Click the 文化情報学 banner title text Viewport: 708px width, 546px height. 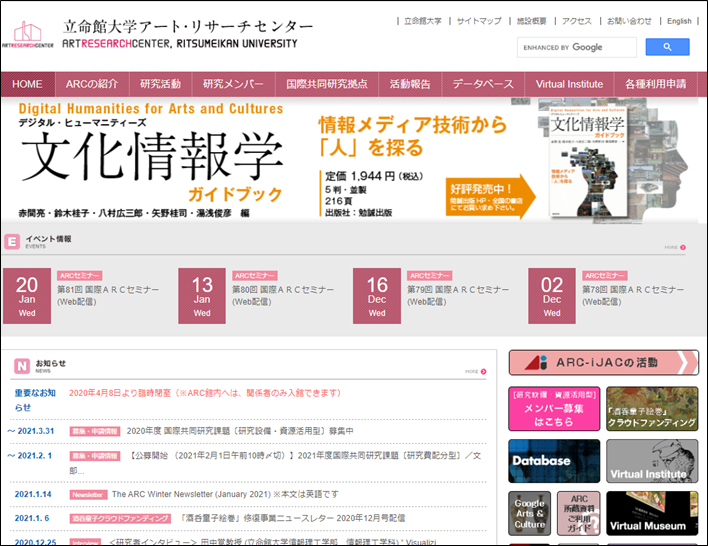click(152, 156)
